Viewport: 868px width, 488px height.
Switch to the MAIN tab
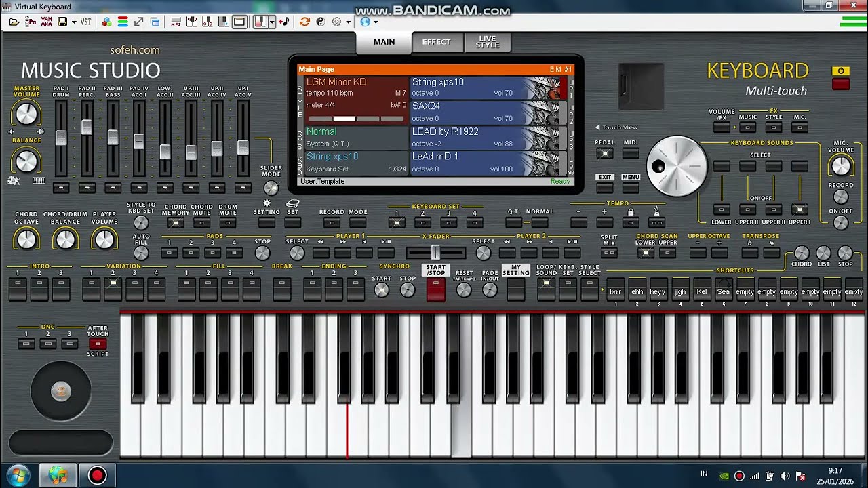[x=384, y=42]
